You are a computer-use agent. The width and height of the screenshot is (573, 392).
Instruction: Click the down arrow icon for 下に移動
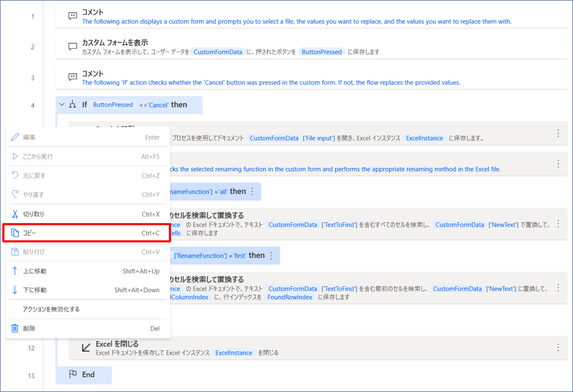pyautogui.click(x=15, y=290)
